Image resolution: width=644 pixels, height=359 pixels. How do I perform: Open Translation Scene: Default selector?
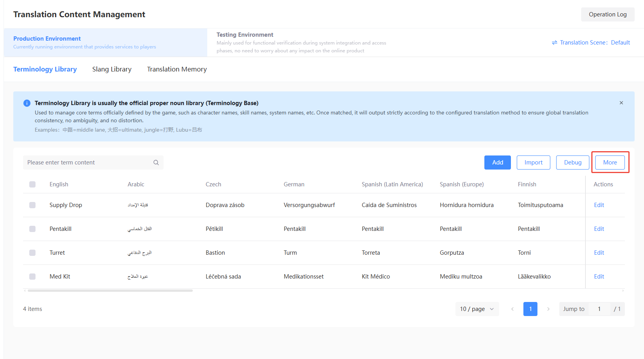(x=591, y=43)
